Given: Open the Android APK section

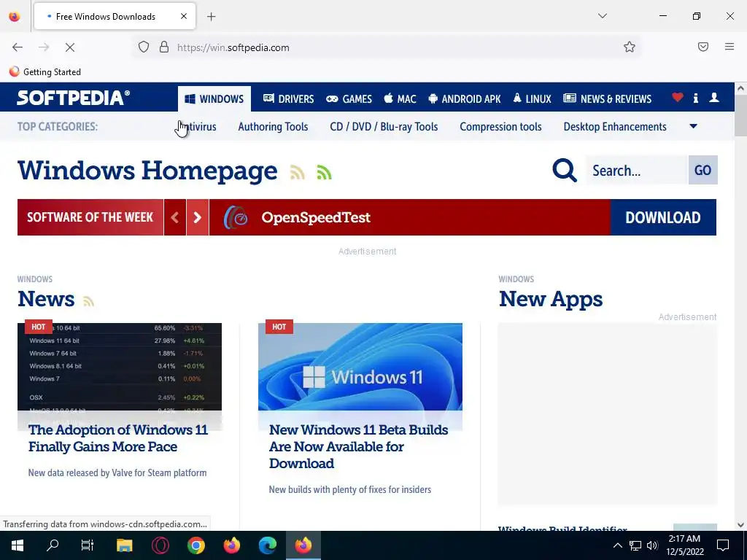Looking at the screenshot, I should tap(465, 98).
